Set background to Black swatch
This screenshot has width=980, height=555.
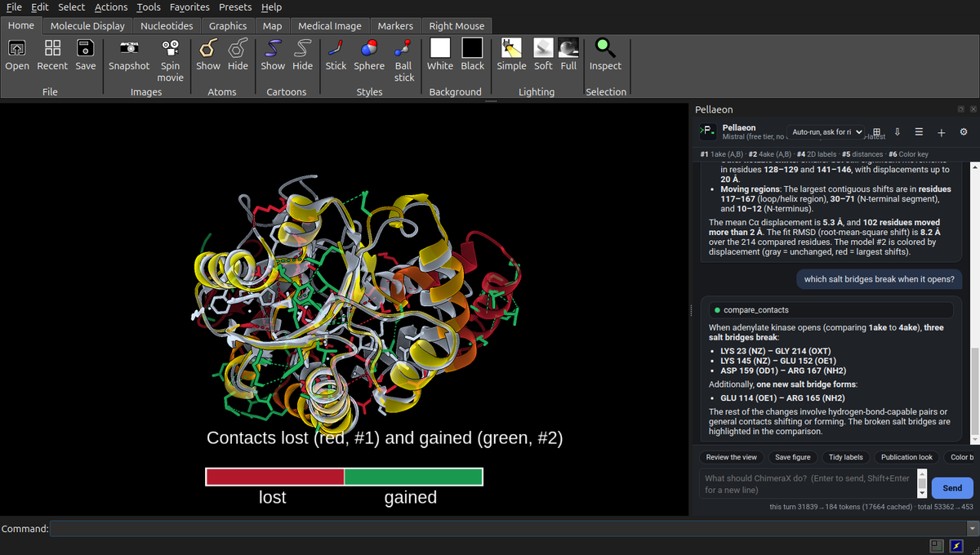coord(472,48)
